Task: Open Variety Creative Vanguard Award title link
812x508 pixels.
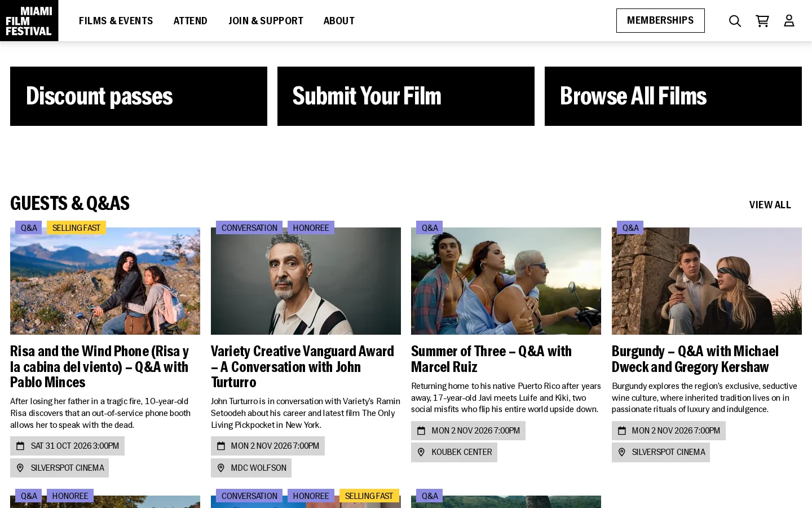Action: point(302,367)
